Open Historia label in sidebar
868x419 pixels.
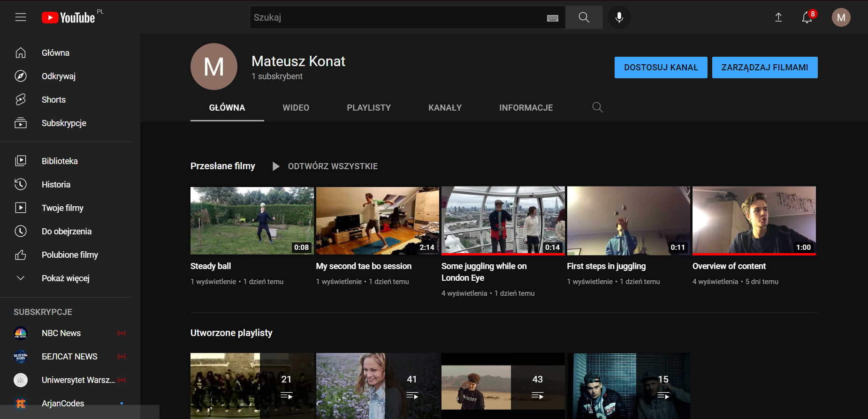coord(56,184)
